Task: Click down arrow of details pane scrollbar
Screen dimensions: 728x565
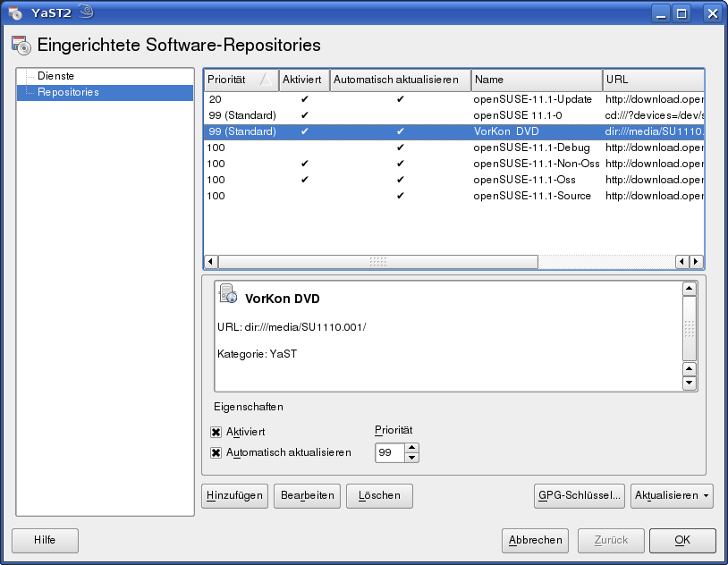Action: tap(690, 383)
